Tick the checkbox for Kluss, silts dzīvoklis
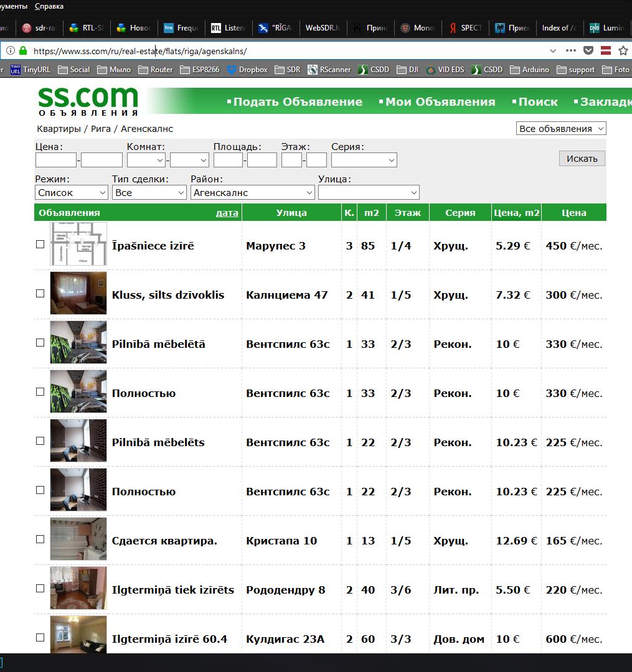The height and width of the screenshot is (672, 632). click(x=40, y=294)
